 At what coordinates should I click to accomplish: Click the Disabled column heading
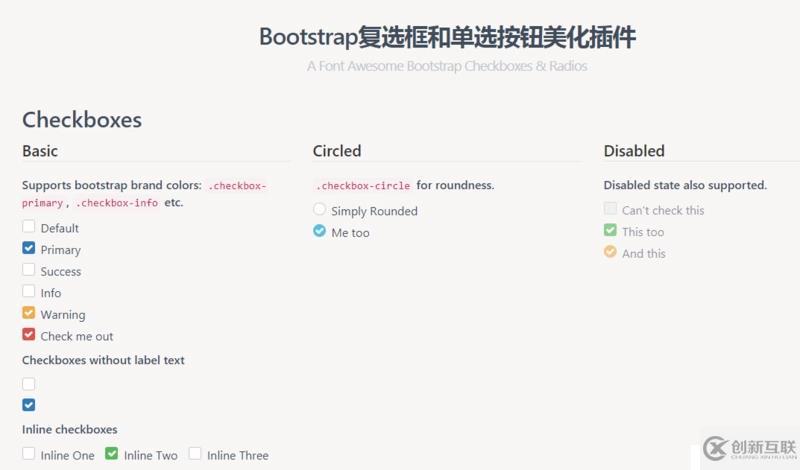coord(634,151)
